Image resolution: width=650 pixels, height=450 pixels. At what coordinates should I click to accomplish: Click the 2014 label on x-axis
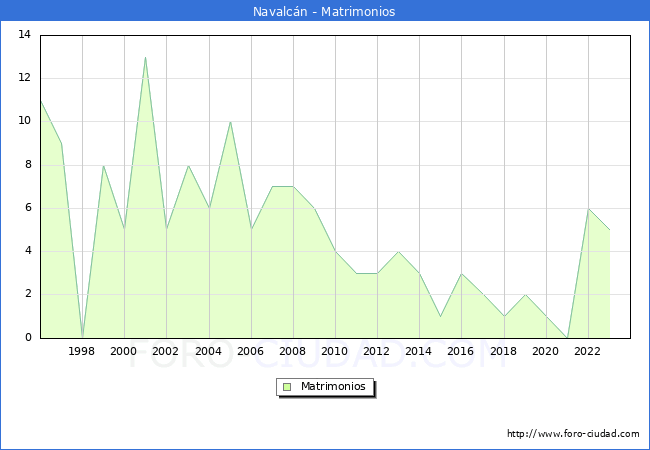tap(418, 352)
